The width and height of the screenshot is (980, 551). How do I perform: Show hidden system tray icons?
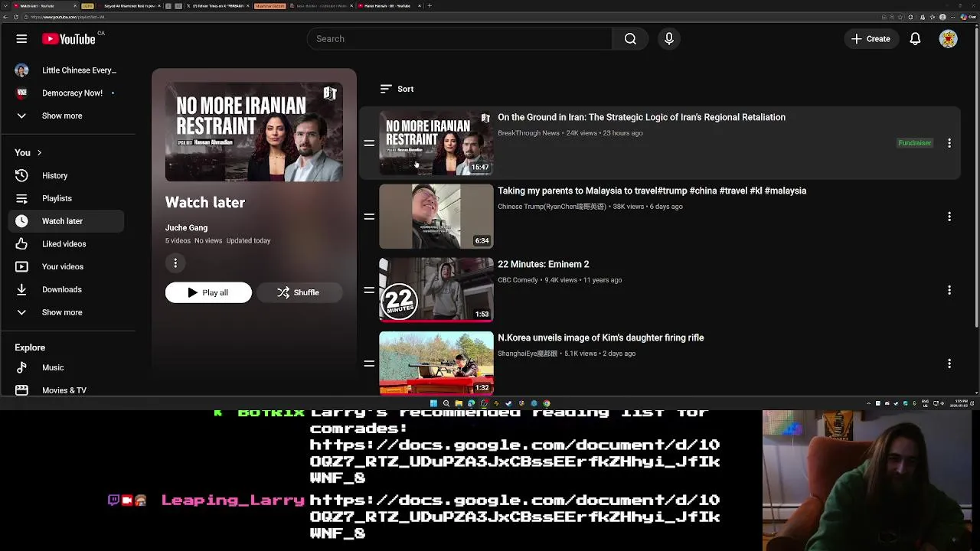point(869,403)
